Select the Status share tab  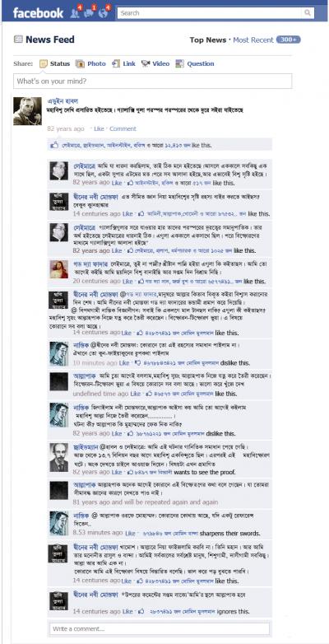pos(55,63)
